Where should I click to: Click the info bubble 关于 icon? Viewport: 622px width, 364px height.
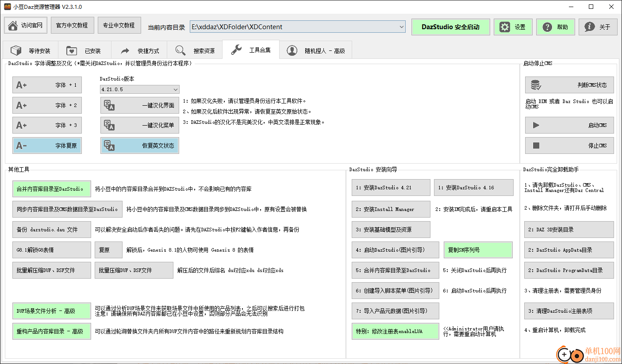(x=590, y=27)
